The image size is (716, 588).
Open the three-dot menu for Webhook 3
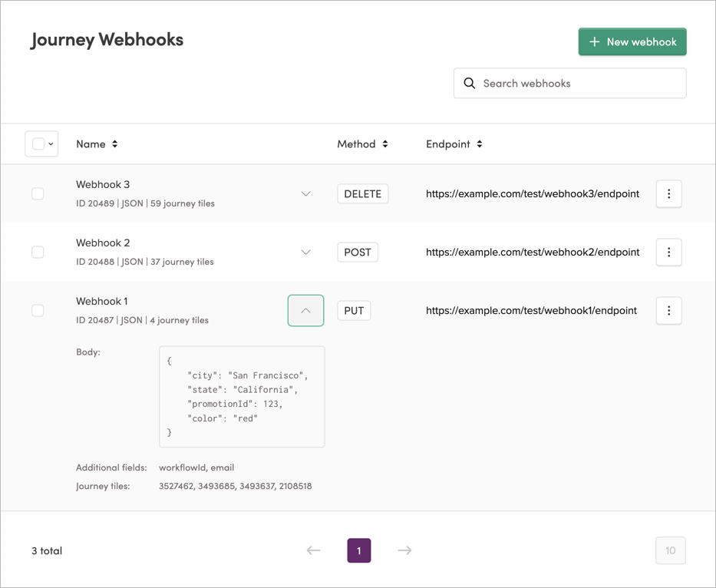(x=668, y=193)
